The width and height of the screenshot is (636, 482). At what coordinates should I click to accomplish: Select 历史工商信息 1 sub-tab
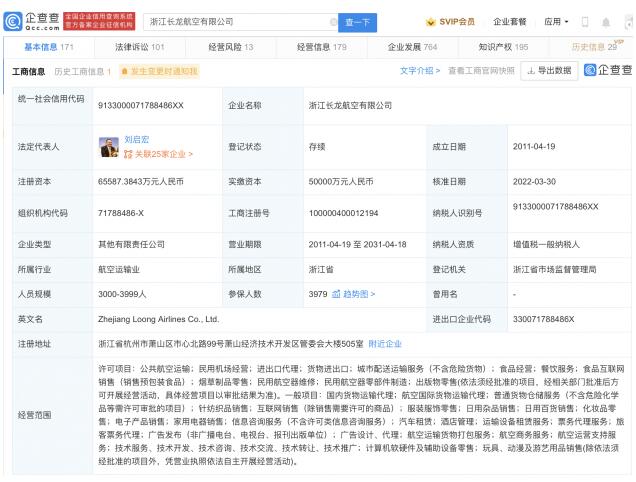pos(83,72)
